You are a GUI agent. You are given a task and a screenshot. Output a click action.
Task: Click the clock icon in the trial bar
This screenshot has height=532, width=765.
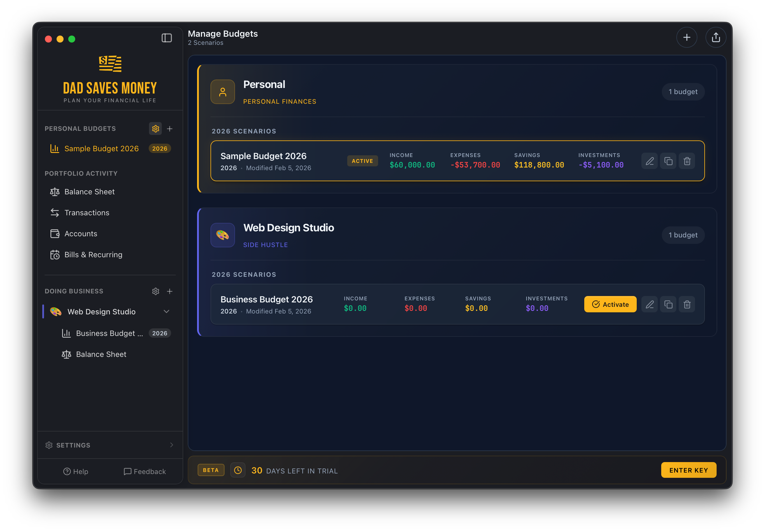coord(238,470)
